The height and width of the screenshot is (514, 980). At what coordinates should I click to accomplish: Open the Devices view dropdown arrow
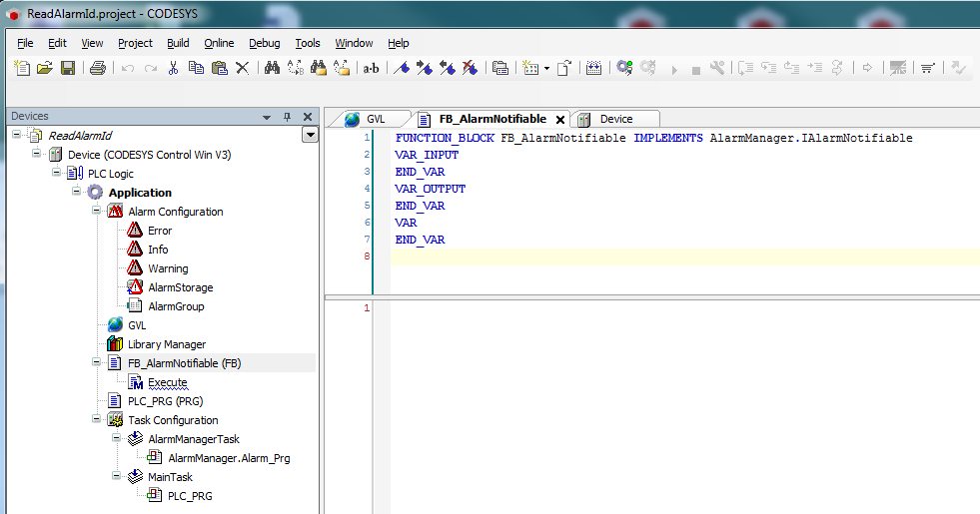pos(309,136)
